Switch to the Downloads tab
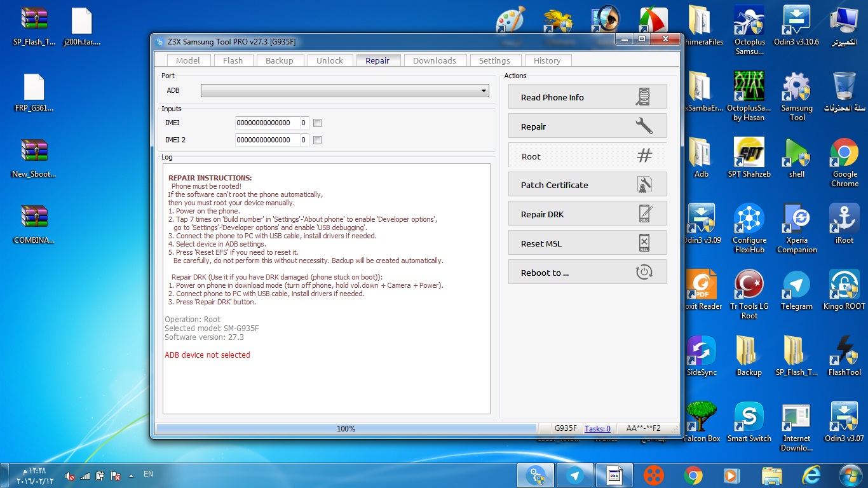The image size is (868, 488). pos(435,60)
